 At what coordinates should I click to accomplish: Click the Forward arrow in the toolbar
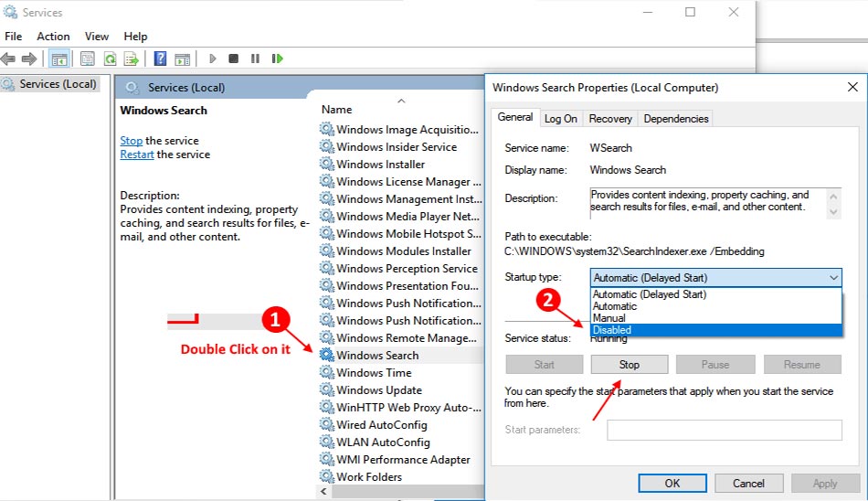tap(29, 59)
